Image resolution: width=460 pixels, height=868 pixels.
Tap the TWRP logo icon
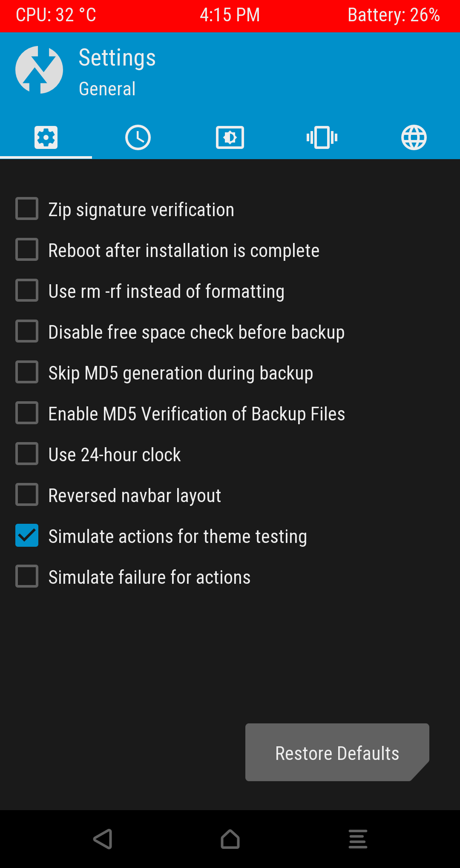[39, 70]
